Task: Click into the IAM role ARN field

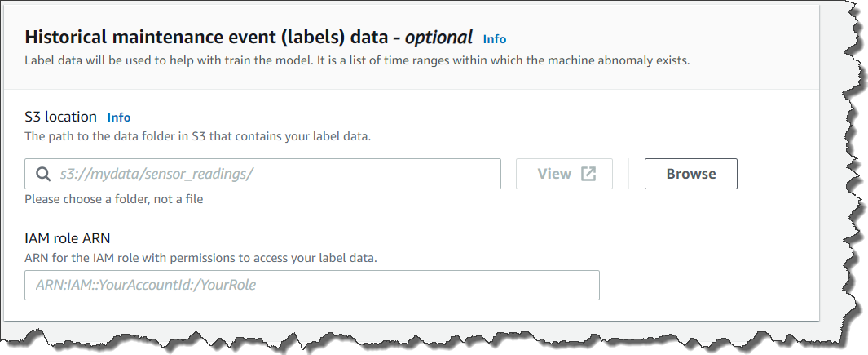Action: click(311, 285)
